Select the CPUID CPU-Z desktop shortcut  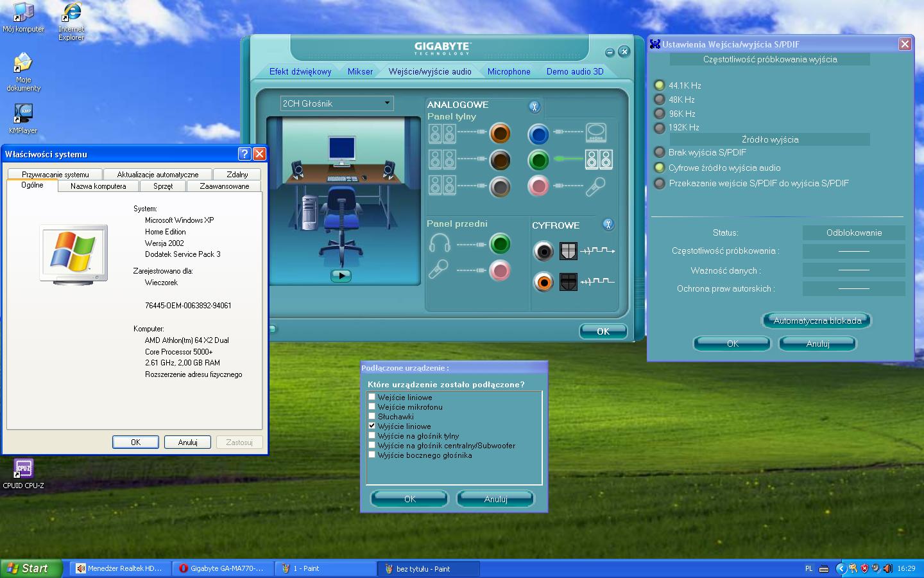pos(23,474)
